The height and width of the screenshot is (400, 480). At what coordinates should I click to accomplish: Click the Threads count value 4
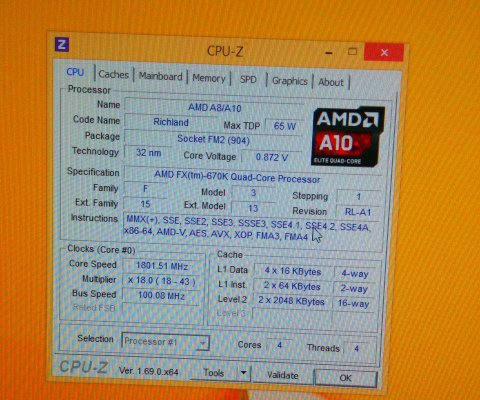click(x=356, y=349)
